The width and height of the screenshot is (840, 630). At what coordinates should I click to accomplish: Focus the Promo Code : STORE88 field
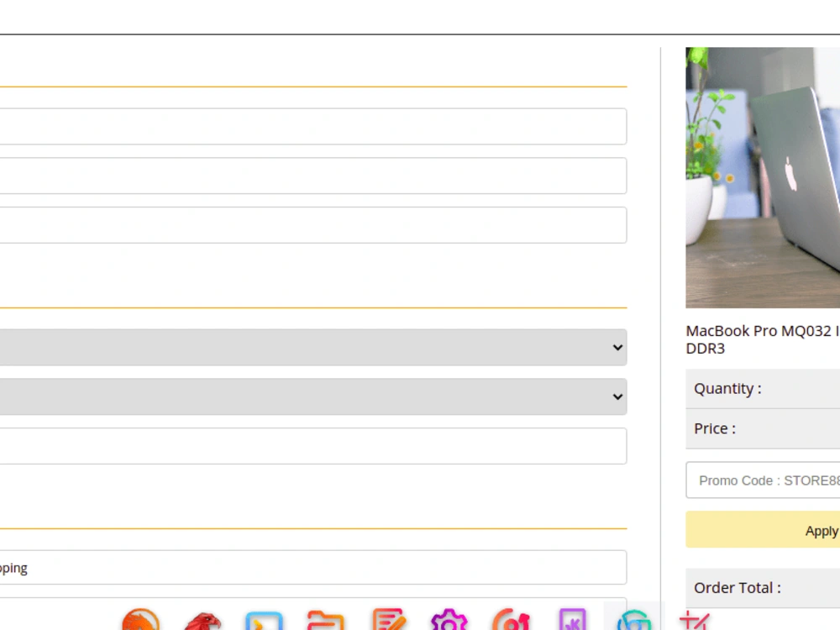[763, 480]
